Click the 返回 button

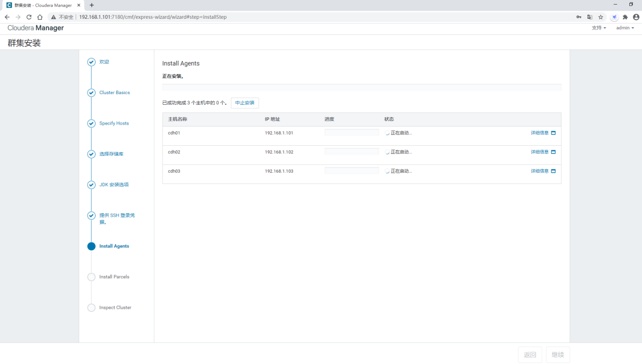530,355
